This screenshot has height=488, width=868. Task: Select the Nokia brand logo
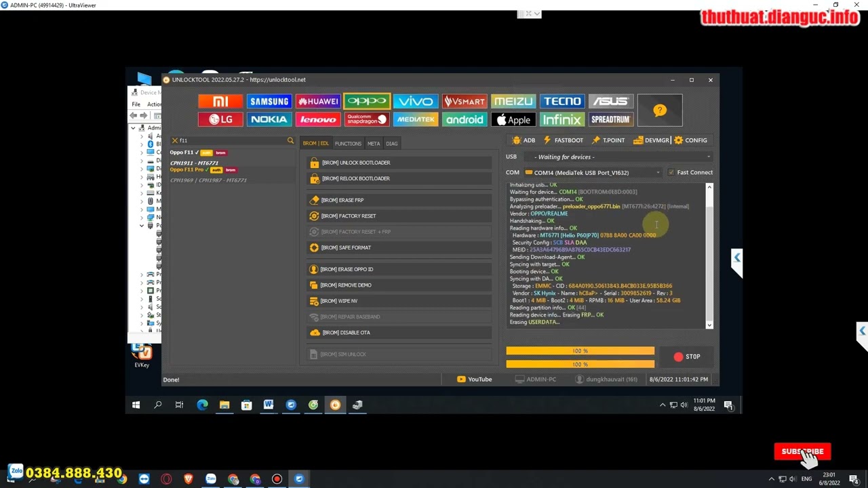click(x=269, y=119)
